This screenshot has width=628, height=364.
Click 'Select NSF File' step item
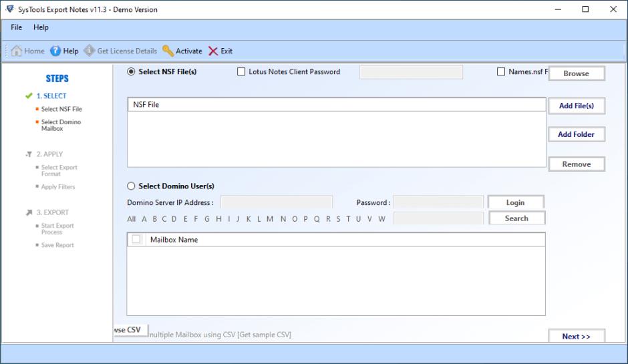[x=61, y=109]
